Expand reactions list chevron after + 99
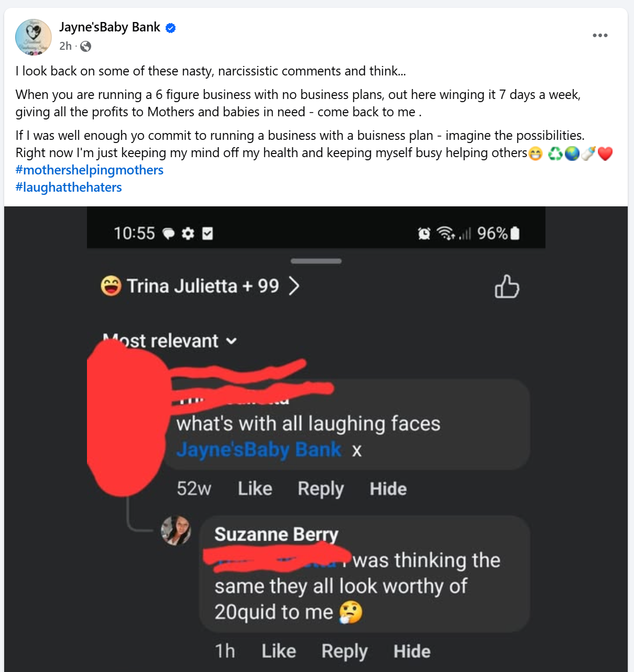Image resolution: width=634 pixels, height=672 pixels. click(294, 286)
